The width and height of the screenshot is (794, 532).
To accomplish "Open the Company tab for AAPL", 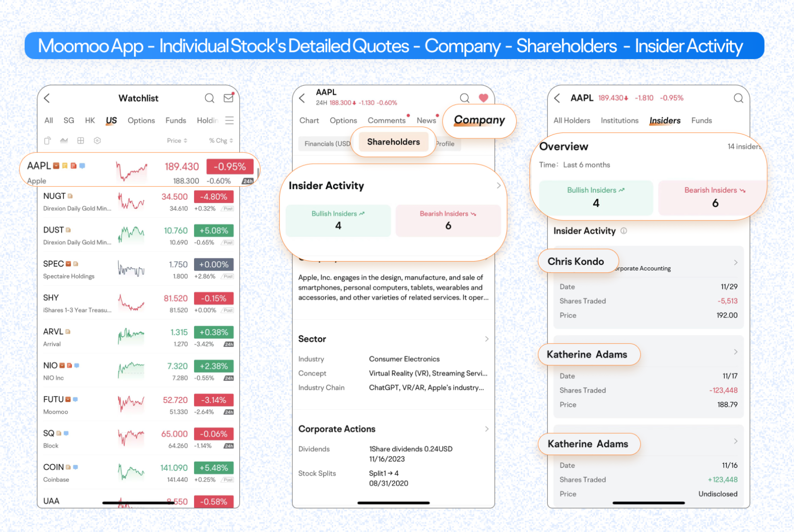I will click(479, 120).
